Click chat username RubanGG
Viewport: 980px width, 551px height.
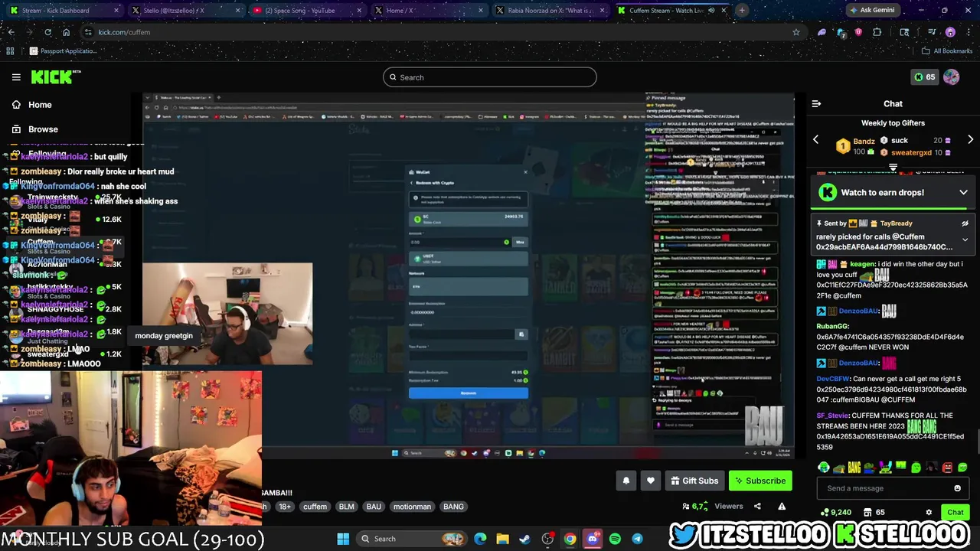click(832, 326)
